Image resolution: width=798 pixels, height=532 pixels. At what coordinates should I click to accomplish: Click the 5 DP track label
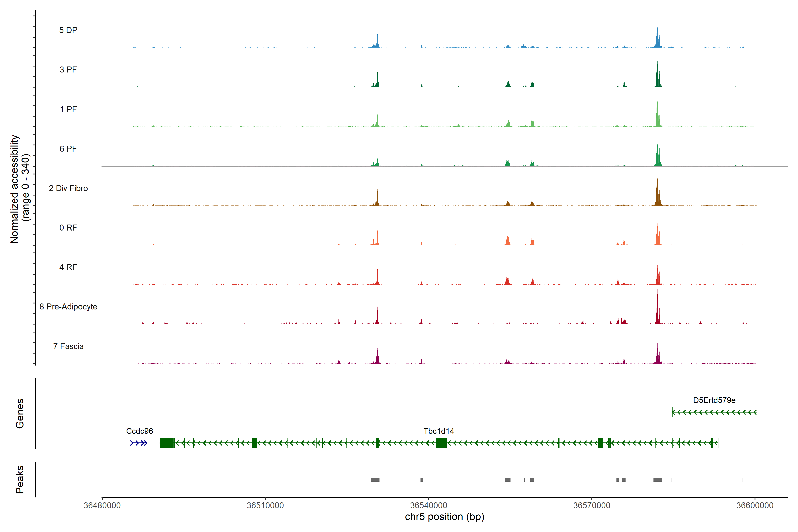pos(68,30)
